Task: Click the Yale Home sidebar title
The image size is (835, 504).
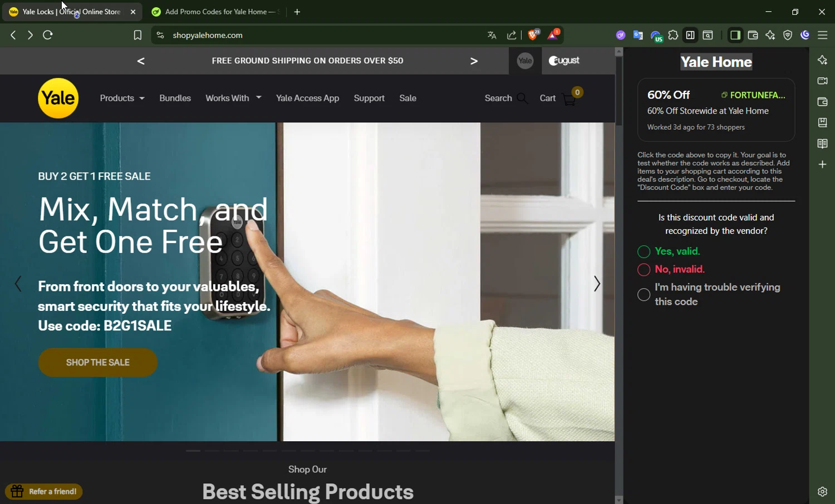Action: click(716, 62)
